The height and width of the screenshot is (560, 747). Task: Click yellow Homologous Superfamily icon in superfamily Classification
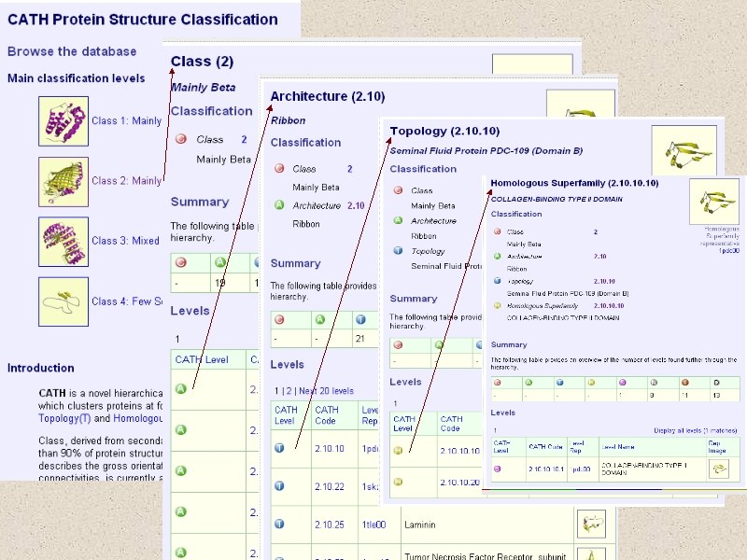(x=498, y=305)
